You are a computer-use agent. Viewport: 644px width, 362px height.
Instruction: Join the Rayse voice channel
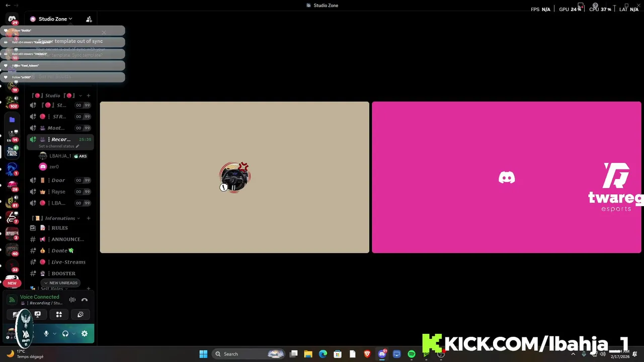60,192
